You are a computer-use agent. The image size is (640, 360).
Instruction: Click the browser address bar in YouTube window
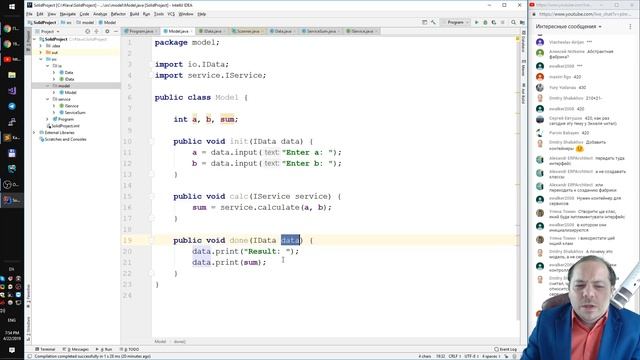[584, 14]
